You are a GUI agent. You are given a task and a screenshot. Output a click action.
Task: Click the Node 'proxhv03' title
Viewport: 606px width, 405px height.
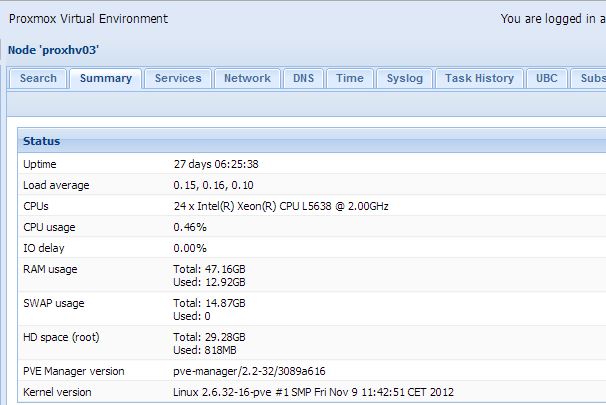(54, 50)
